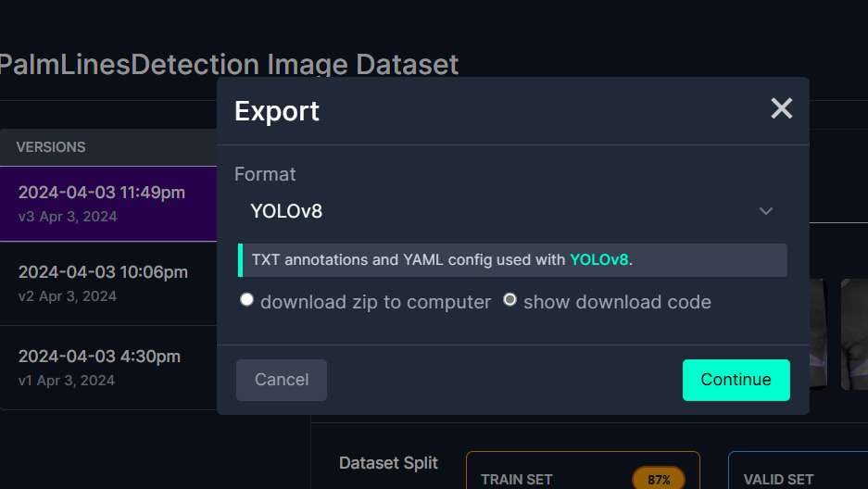The height and width of the screenshot is (489, 868).
Task: Close the Export dialog with X icon
Action: click(x=782, y=109)
